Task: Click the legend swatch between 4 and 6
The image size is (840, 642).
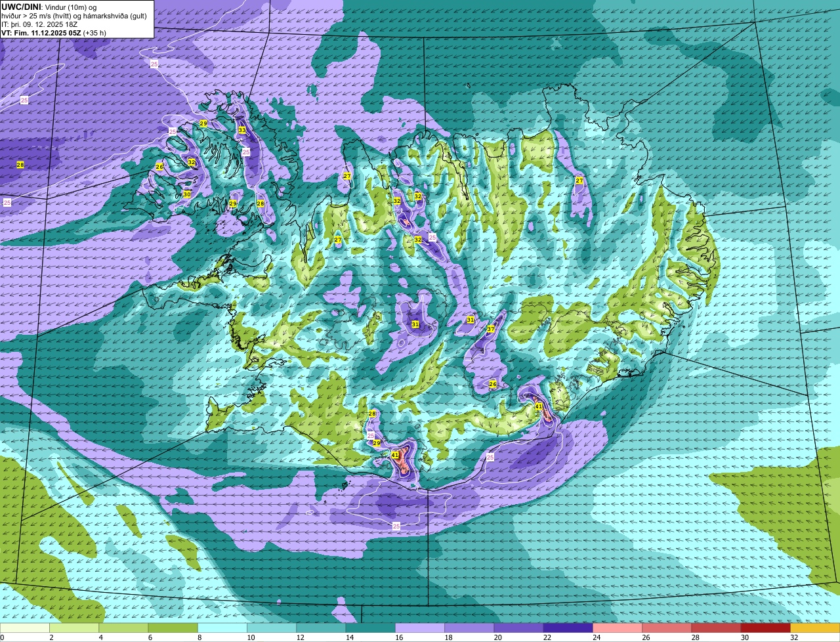Action: 123,628
